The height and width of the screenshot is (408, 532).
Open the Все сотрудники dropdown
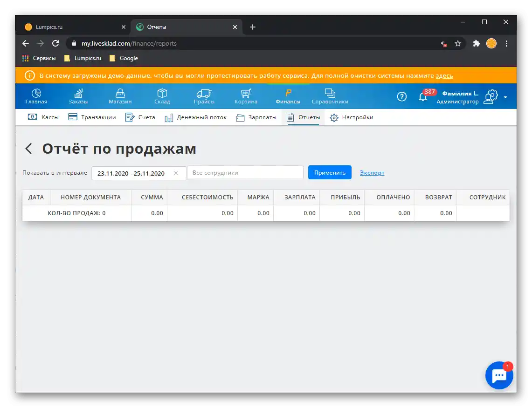click(245, 172)
